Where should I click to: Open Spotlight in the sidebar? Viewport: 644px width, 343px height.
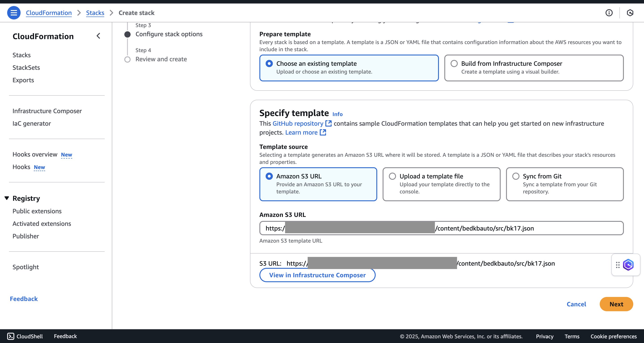tap(26, 267)
